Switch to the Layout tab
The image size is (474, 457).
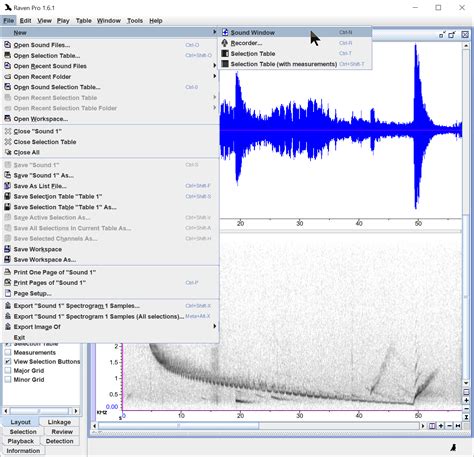coord(20,422)
